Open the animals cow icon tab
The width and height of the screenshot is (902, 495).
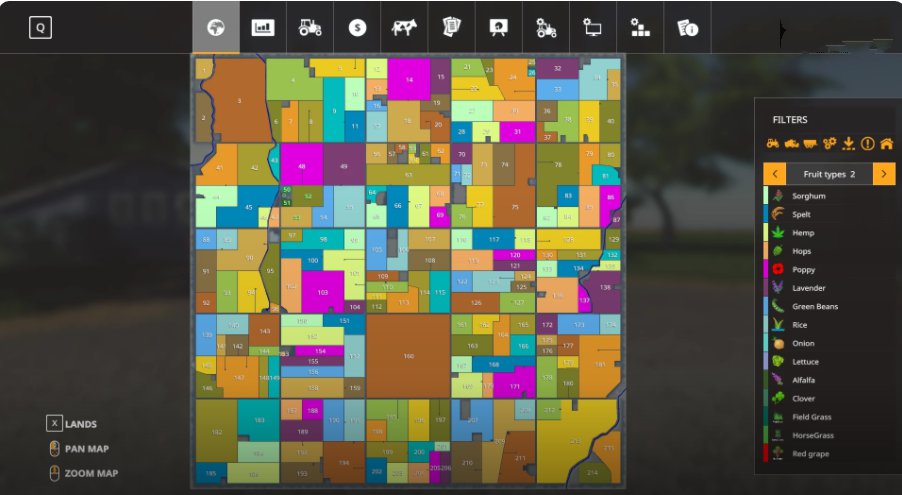(404, 28)
